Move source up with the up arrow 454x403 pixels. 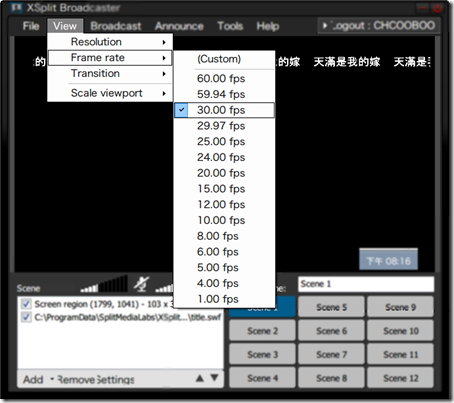pyautogui.click(x=200, y=378)
